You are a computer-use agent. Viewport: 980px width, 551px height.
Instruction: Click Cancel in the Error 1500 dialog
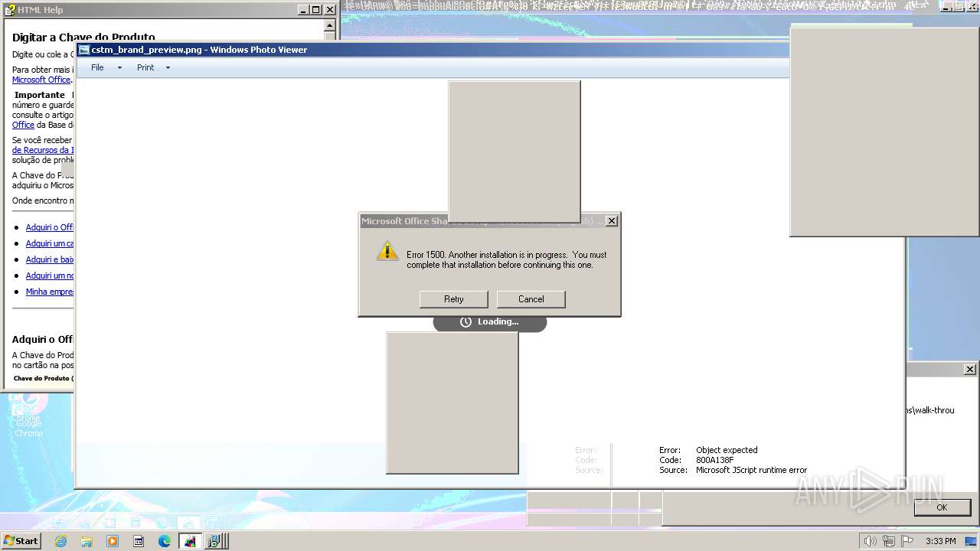[531, 299]
